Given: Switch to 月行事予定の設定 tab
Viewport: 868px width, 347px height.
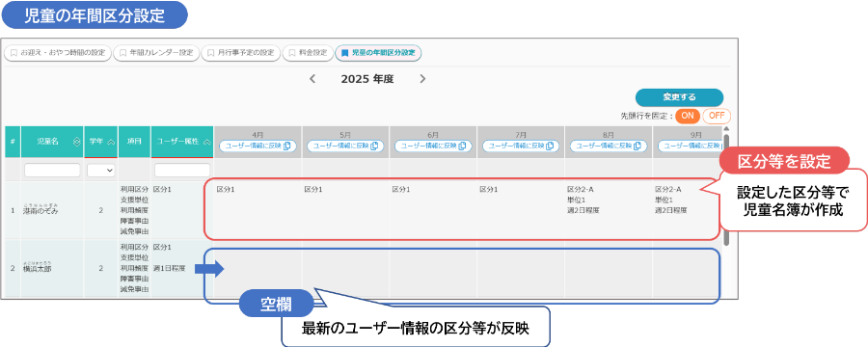Looking at the screenshot, I should pos(241,53).
